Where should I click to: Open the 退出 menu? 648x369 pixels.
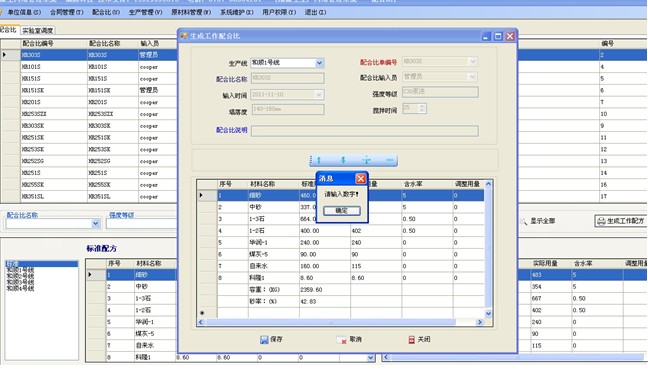315,12
